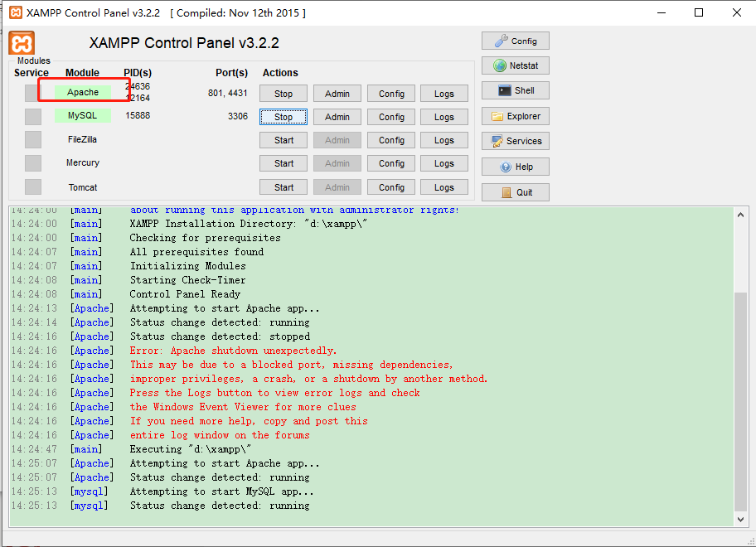This screenshot has width=756, height=547.
Task: Click the Tomcat Admin button
Action: tap(337, 187)
